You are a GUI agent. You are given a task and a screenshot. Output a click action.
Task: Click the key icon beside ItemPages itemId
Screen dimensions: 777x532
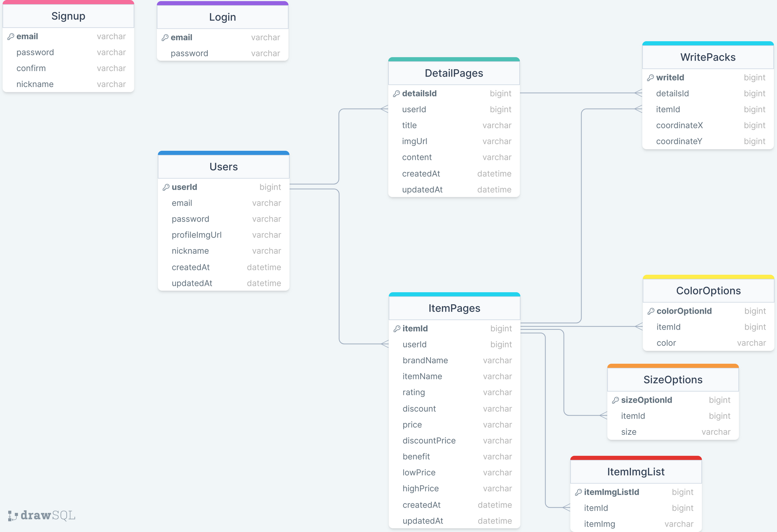tap(397, 329)
